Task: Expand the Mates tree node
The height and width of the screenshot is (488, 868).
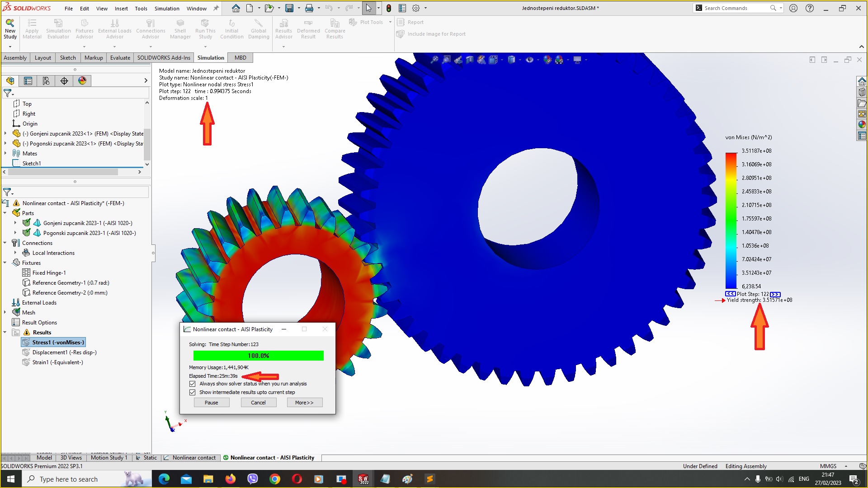Action: click(x=5, y=154)
